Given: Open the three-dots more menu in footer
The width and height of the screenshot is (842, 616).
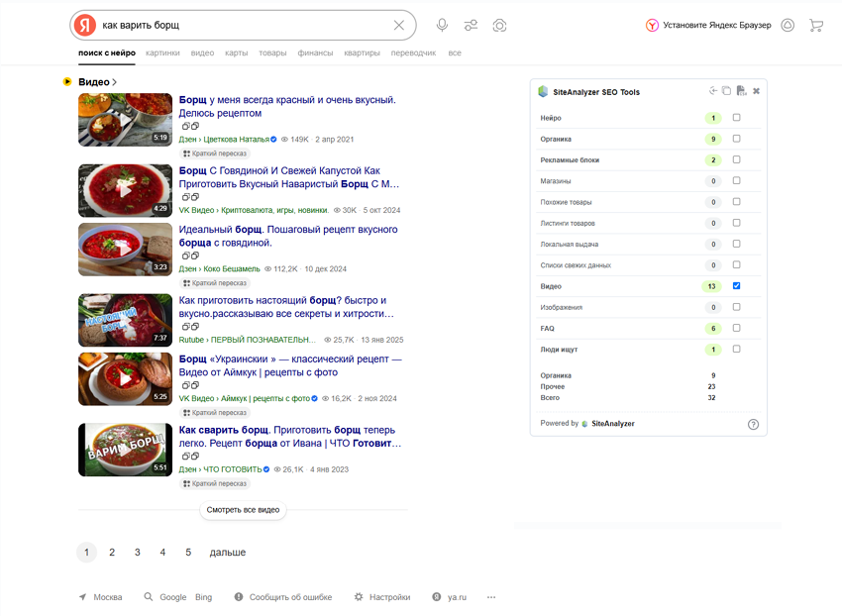Looking at the screenshot, I should click(x=491, y=597).
